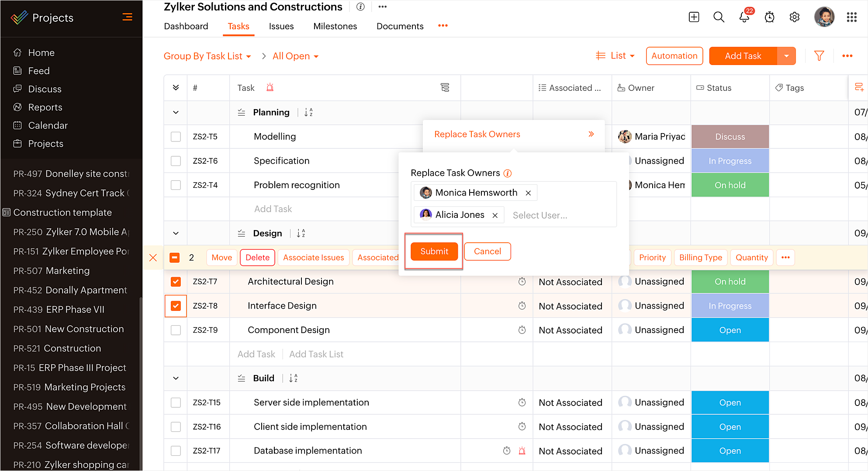This screenshot has width=868, height=471.
Task: Select the Modelling task checkbox
Action: [x=176, y=137]
